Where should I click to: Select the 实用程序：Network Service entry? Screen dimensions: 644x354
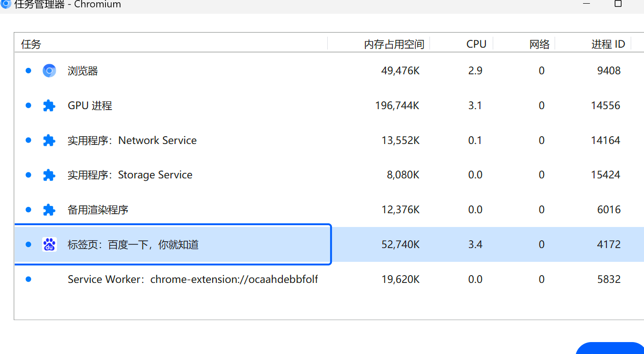pos(132,140)
